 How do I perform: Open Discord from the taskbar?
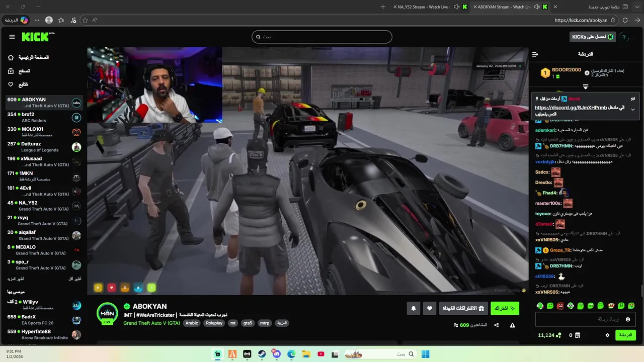pos(276,354)
